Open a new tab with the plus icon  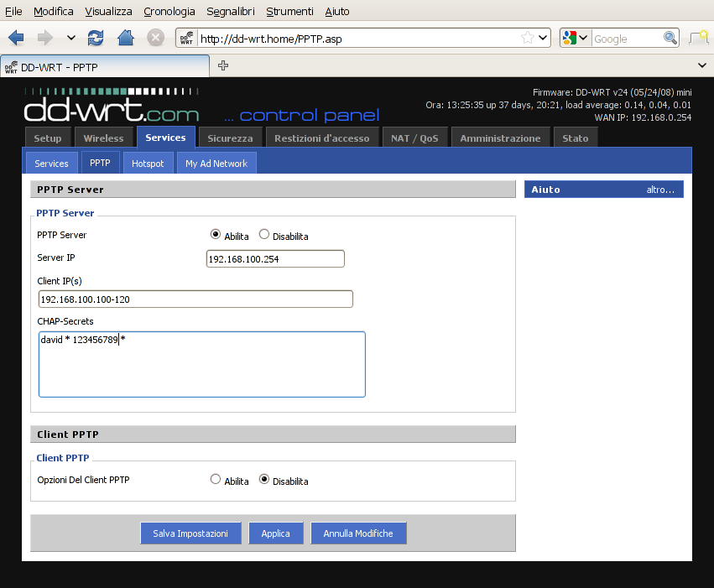pyautogui.click(x=223, y=65)
